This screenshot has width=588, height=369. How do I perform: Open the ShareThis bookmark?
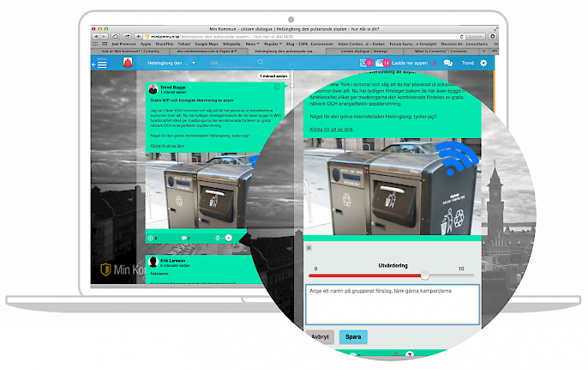(x=165, y=44)
